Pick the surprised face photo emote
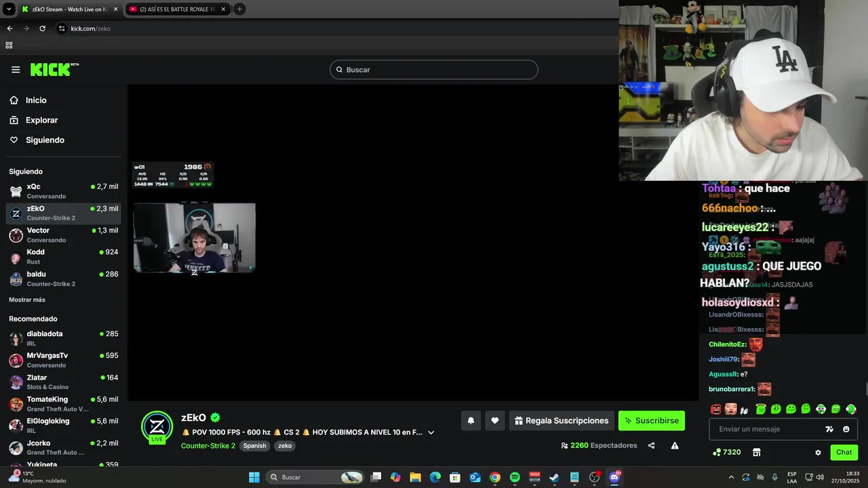The height and width of the screenshot is (488, 868). tap(730, 409)
